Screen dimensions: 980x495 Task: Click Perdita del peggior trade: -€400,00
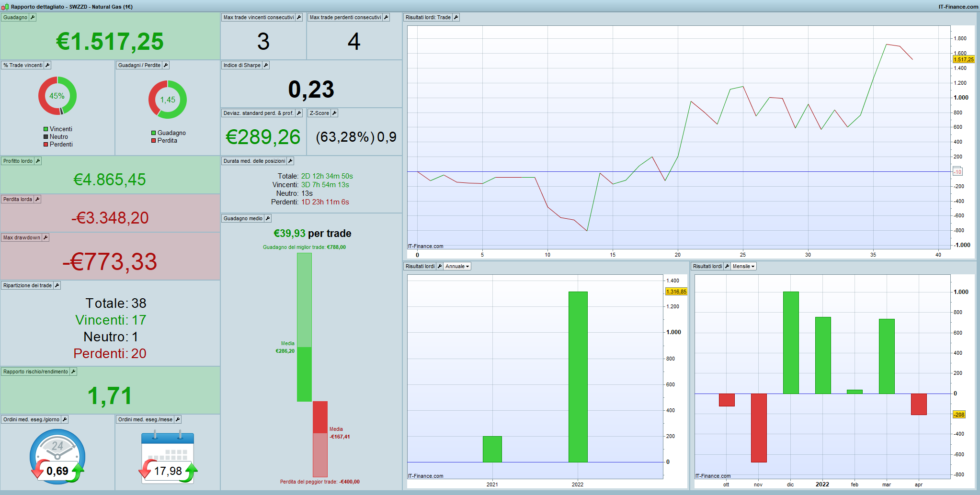coord(320,482)
